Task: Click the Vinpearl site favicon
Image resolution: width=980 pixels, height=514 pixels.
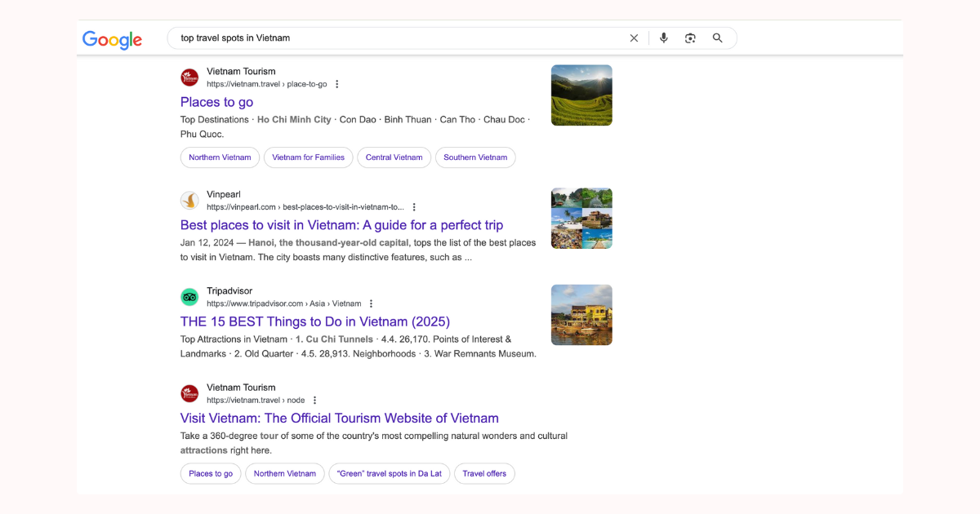Action: point(189,201)
